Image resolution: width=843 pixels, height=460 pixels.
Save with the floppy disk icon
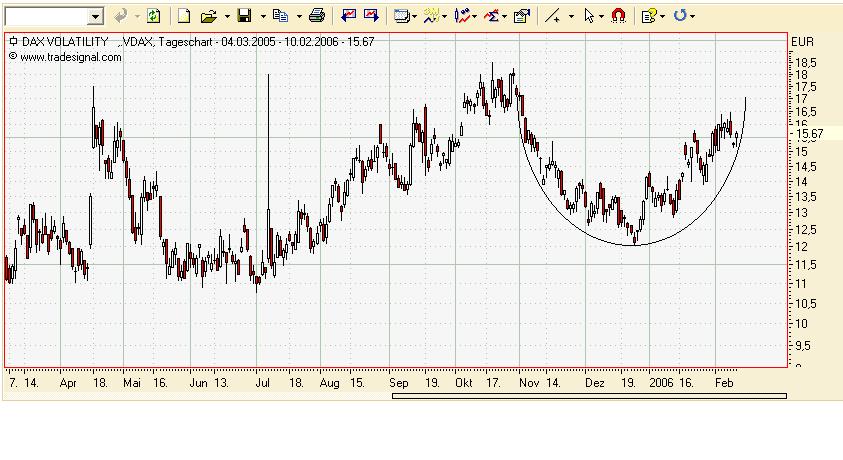(245, 16)
